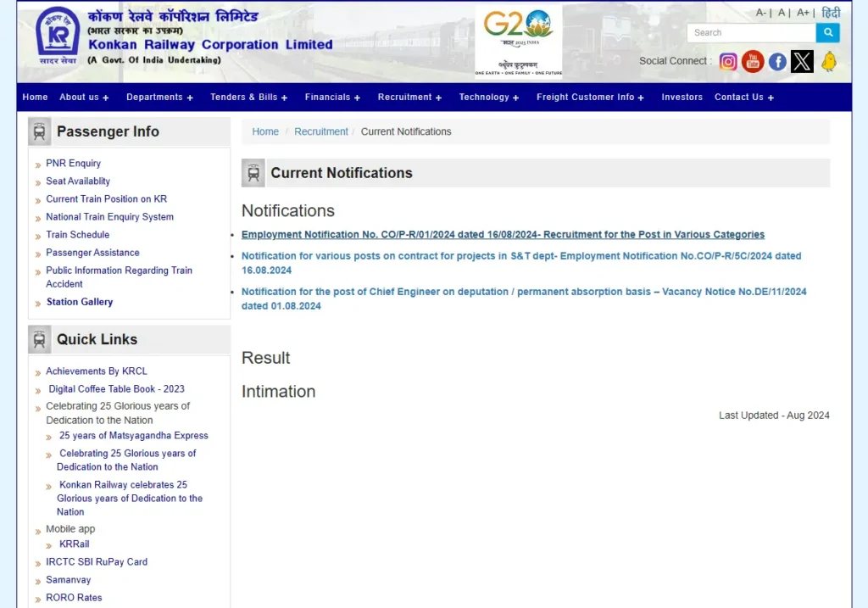Open the PNR Enquiry link
Viewport: 868px width, 608px height.
tap(73, 164)
